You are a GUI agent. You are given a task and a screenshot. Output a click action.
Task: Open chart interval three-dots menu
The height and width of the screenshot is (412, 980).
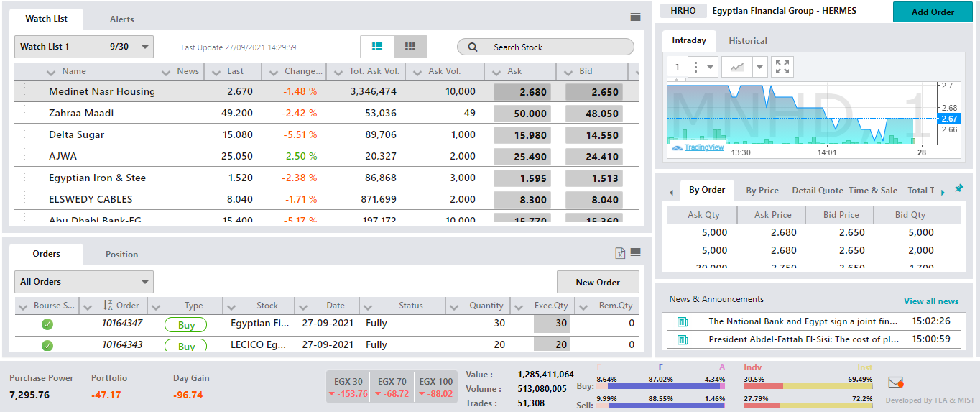click(x=695, y=67)
